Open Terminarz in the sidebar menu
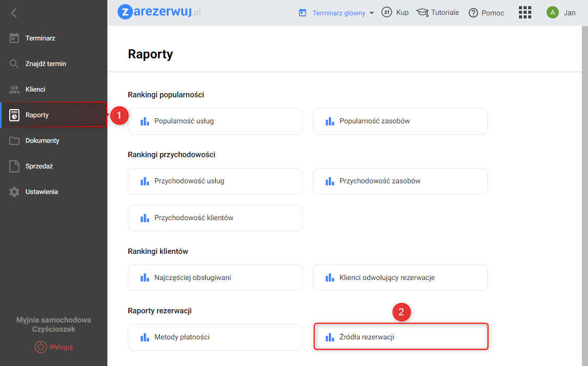 pyautogui.click(x=54, y=38)
